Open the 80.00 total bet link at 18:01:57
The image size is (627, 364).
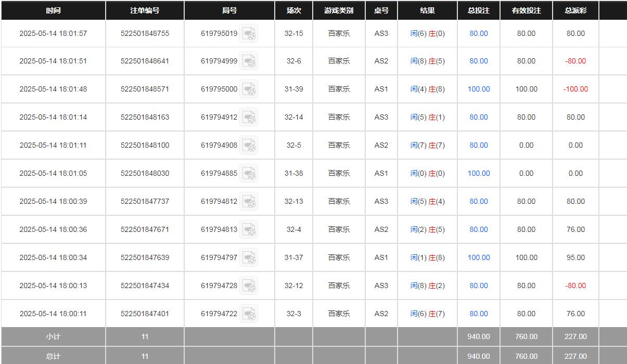(x=479, y=33)
